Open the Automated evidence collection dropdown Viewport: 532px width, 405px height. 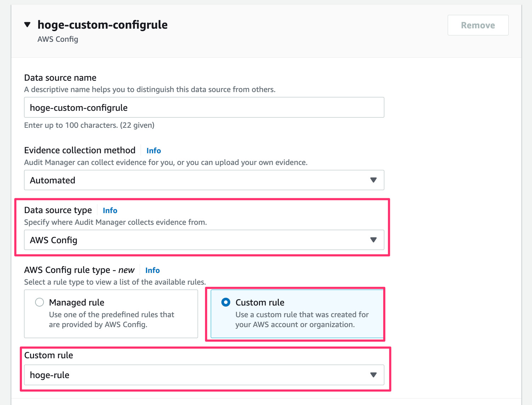204,180
